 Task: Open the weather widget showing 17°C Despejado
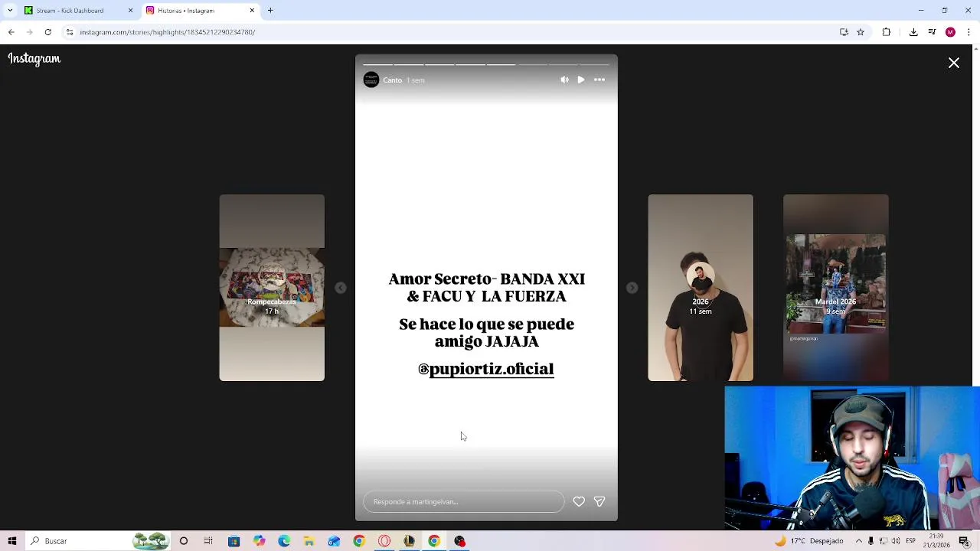click(x=808, y=541)
